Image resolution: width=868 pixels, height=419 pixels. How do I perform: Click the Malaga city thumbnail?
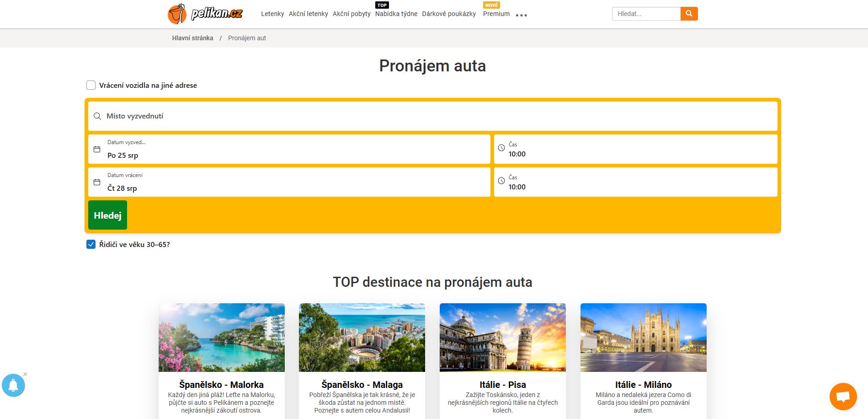[362, 338]
